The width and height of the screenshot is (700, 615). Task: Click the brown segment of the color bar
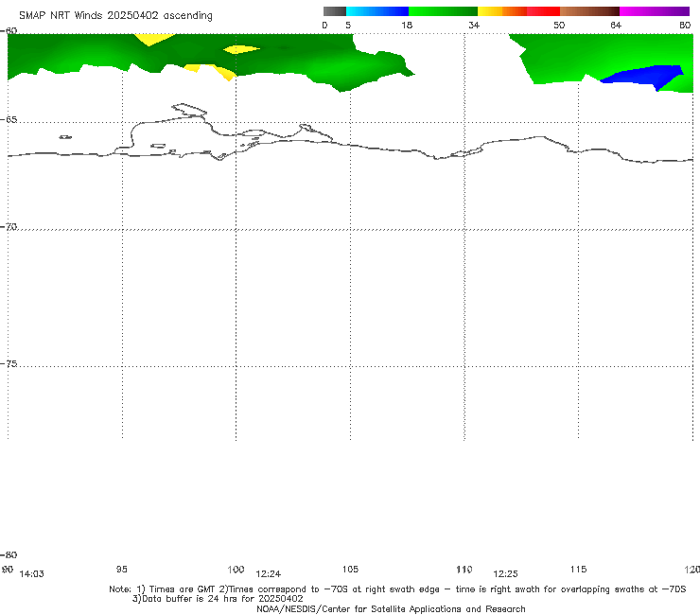pos(589,11)
